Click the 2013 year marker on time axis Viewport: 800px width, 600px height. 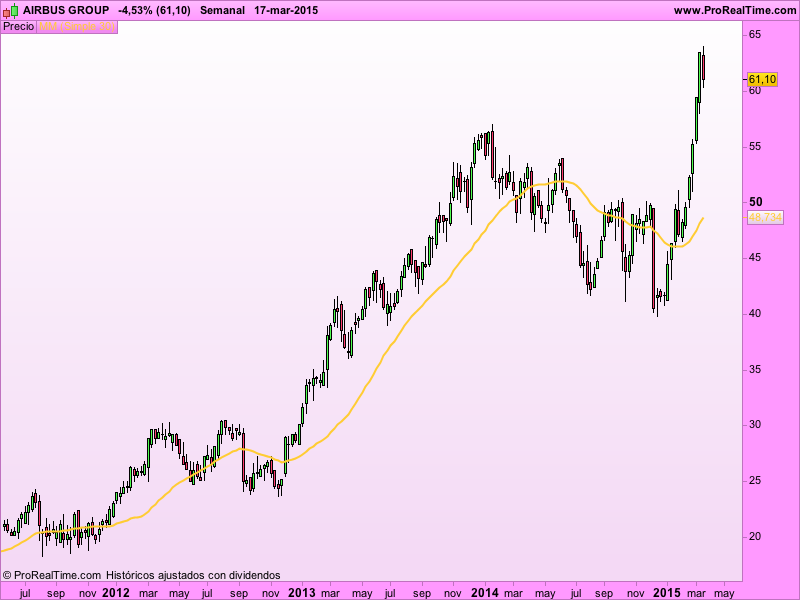pos(302,593)
